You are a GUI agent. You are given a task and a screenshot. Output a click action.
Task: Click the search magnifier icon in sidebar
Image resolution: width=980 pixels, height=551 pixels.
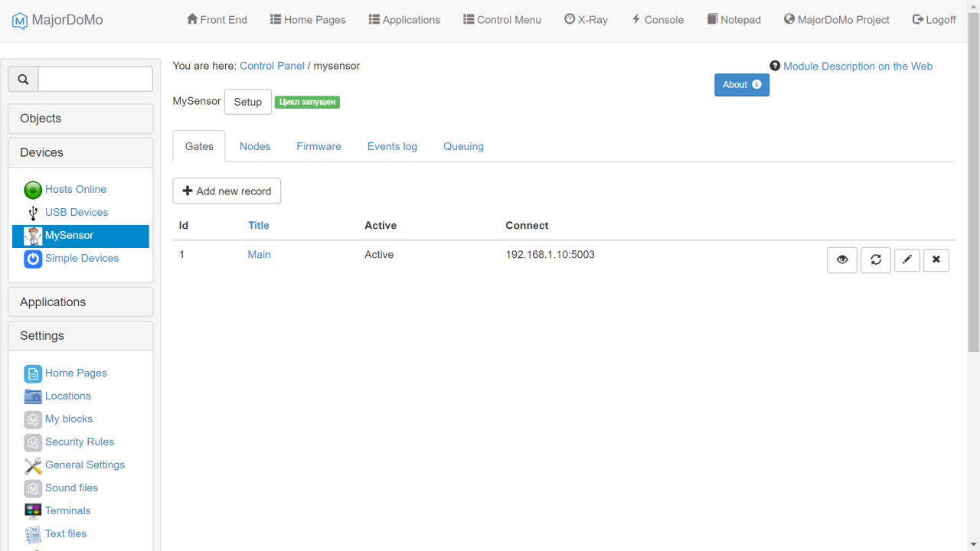[23, 80]
